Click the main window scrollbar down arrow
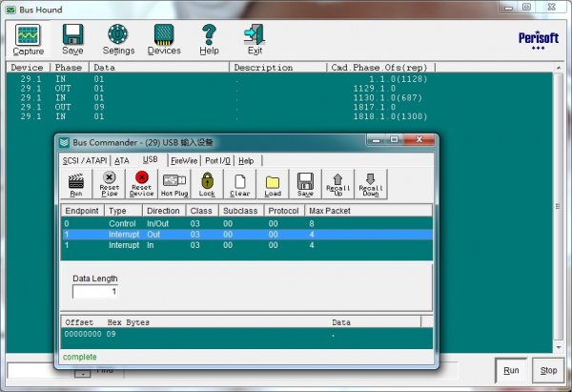This screenshot has height=392, width=572. [559, 347]
